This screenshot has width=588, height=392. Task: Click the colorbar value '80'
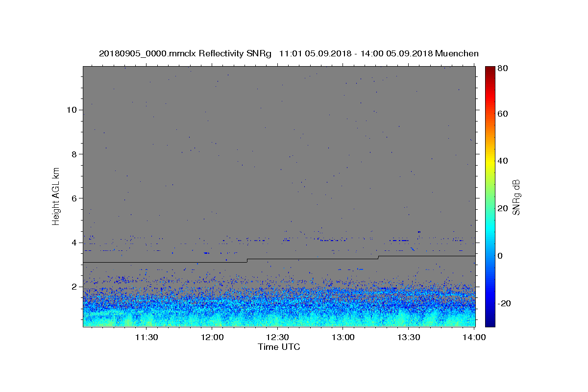[x=504, y=69]
